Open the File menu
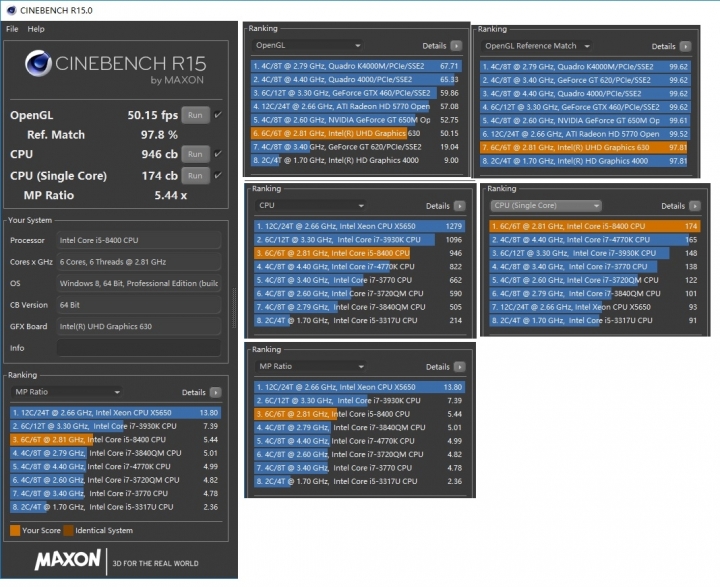 (12, 29)
